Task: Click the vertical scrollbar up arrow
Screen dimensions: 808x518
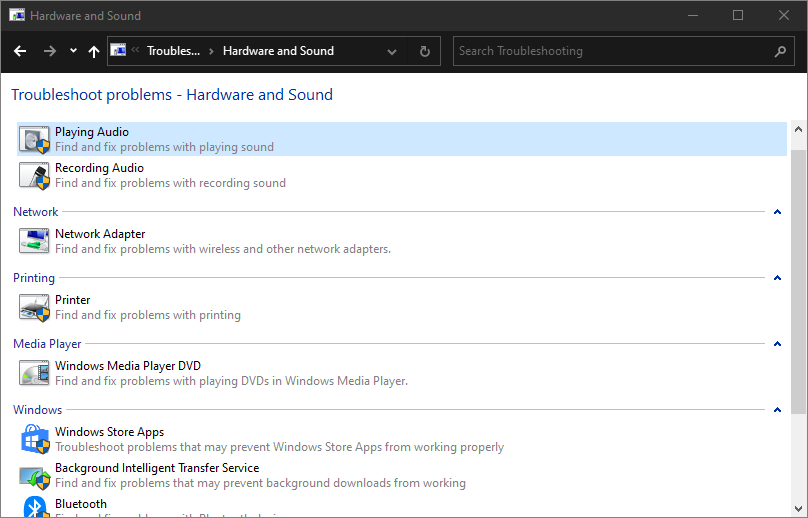Action: [x=798, y=130]
